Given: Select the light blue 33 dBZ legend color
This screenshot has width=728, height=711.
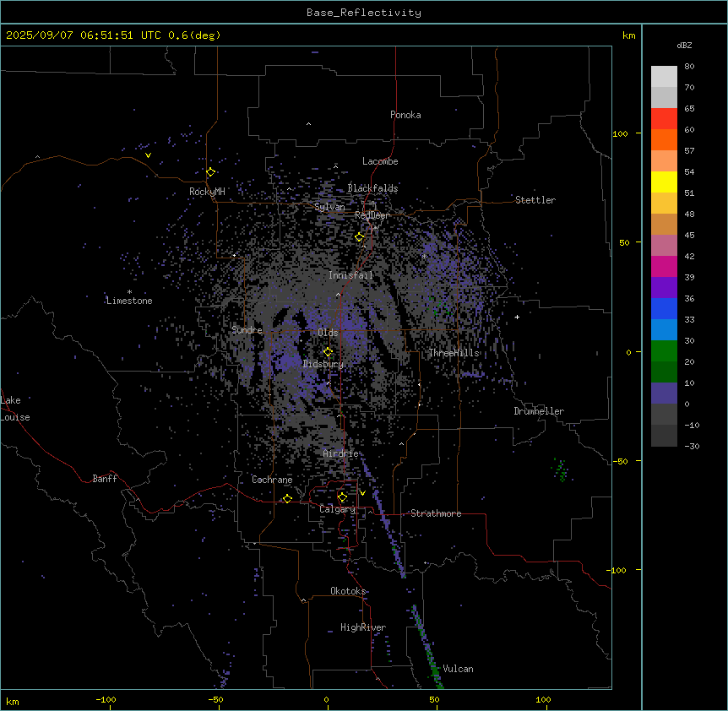Looking at the screenshot, I should point(664,329).
